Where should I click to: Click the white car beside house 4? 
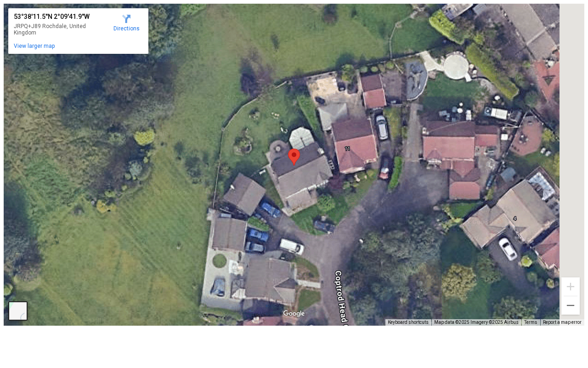[x=508, y=248]
